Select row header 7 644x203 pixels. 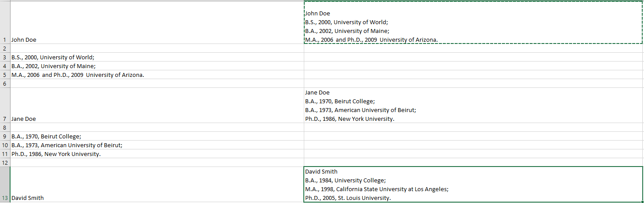point(5,105)
